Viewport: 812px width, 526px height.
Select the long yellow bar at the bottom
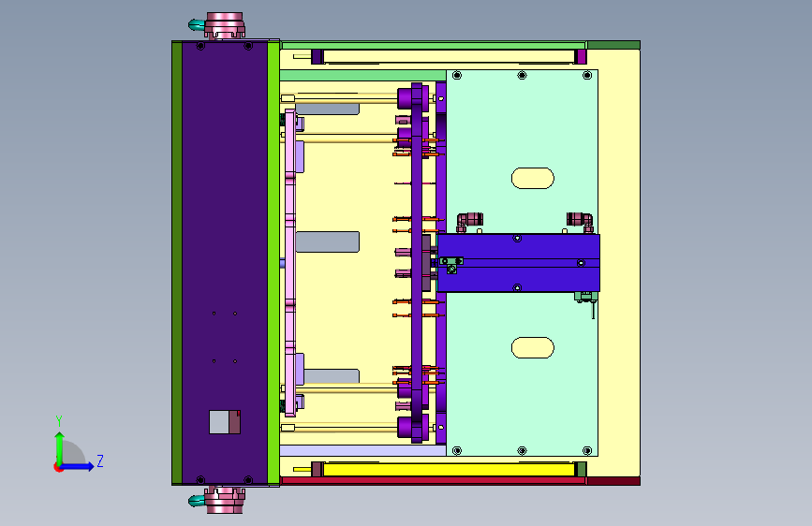pos(449,470)
